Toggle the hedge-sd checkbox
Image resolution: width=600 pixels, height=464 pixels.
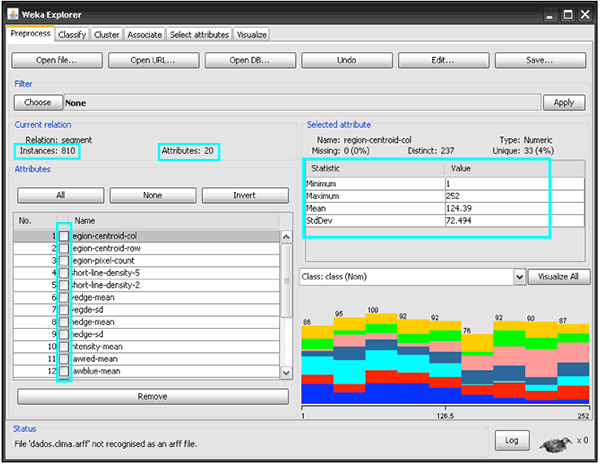(x=64, y=334)
